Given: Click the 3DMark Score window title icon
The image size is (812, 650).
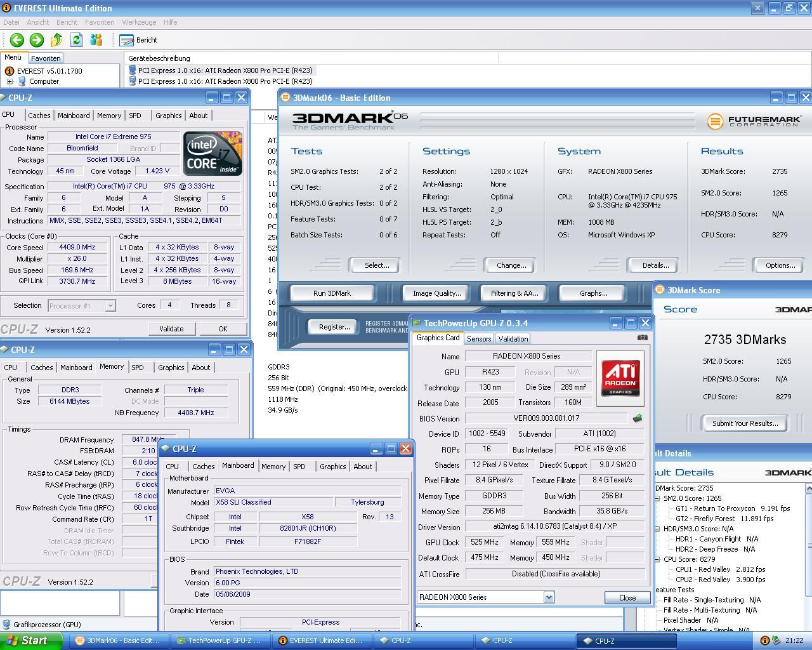Looking at the screenshot, I should 659,289.
